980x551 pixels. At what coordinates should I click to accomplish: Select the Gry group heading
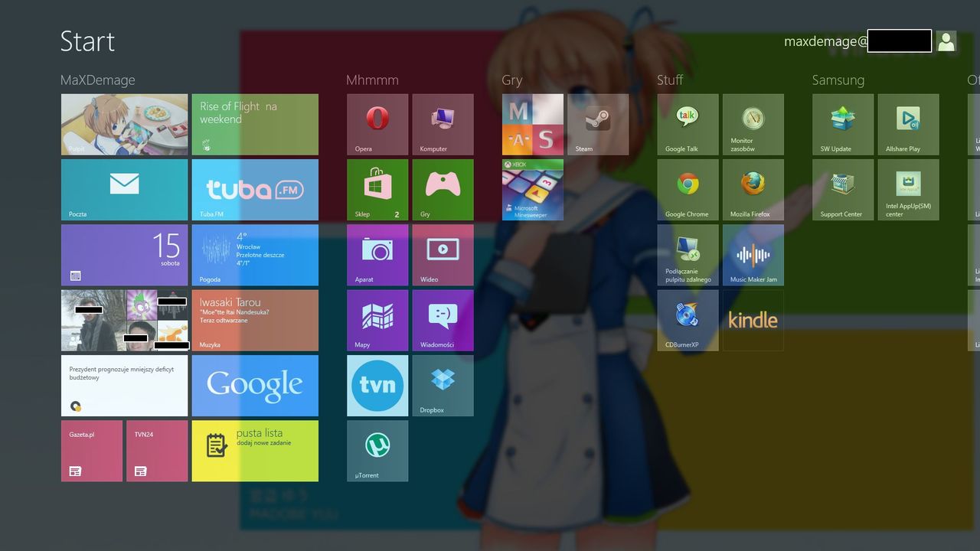(x=512, y=80)
